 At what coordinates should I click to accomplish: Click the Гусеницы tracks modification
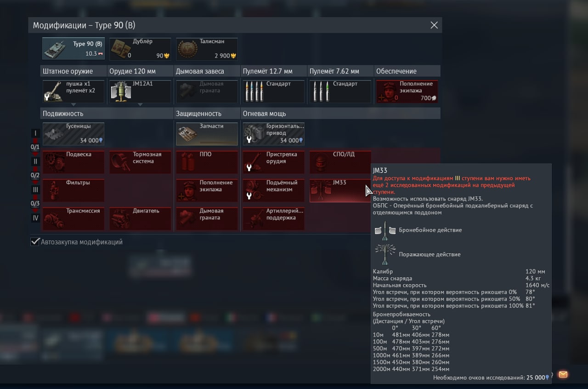73,134
